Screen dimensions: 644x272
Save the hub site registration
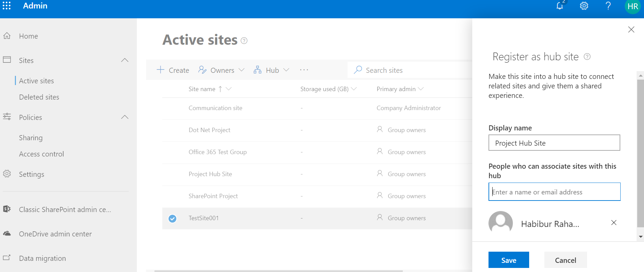508,260
